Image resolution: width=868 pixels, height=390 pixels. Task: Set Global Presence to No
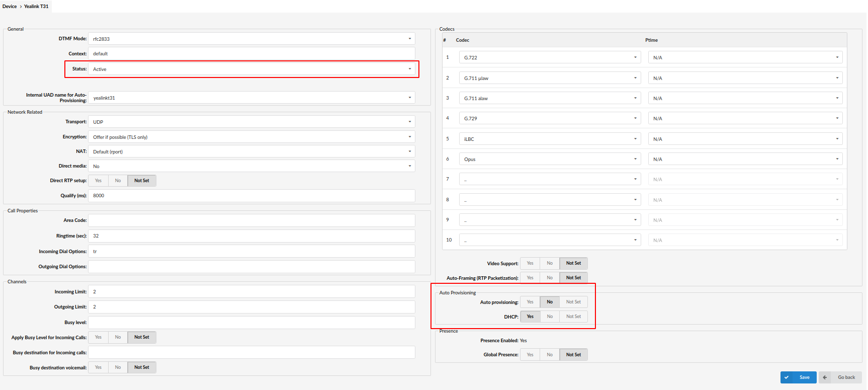coord(550,355)
